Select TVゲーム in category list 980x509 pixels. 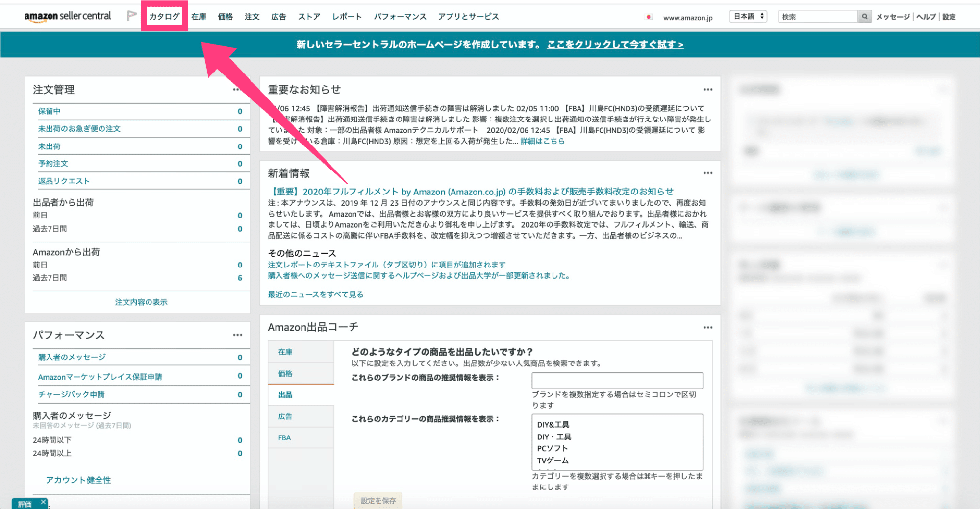[553, 461]
